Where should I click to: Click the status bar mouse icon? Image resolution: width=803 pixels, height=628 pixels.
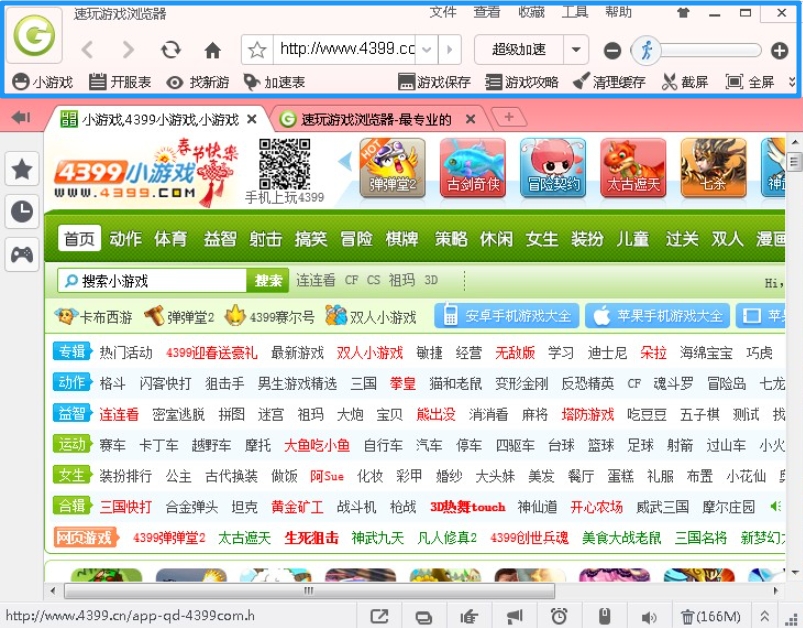click(604, 616)
